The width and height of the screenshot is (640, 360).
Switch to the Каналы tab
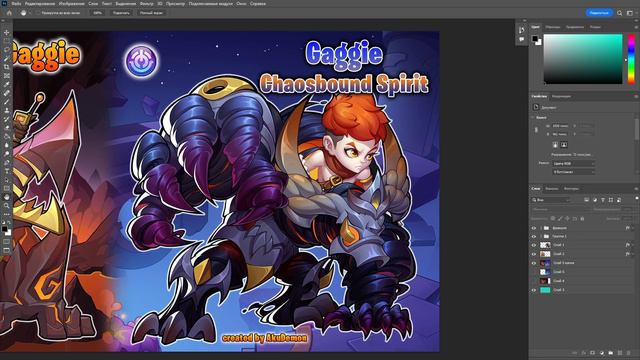pos(551,189)
